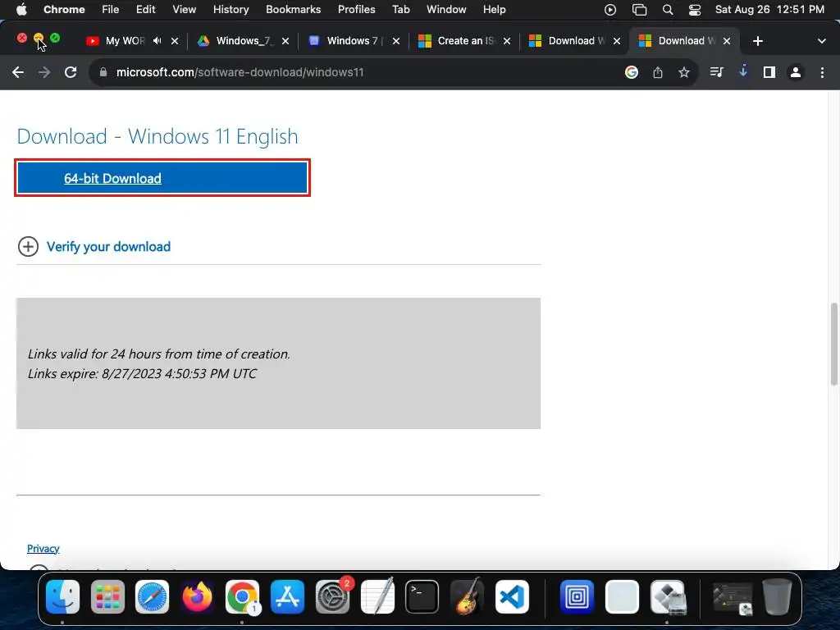Open the Google icon in address bar
The width and height of the screenshot is (840, 630).
632,72
